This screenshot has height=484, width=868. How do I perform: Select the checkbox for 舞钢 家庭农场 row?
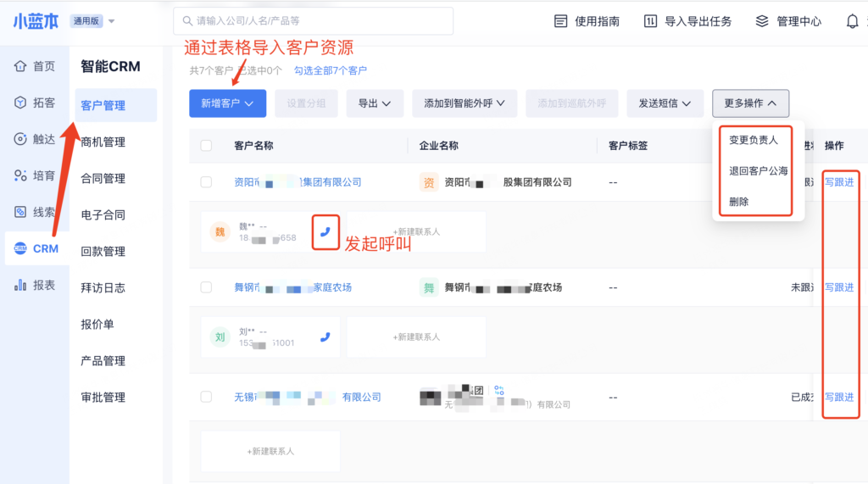[x=206, y=287]
